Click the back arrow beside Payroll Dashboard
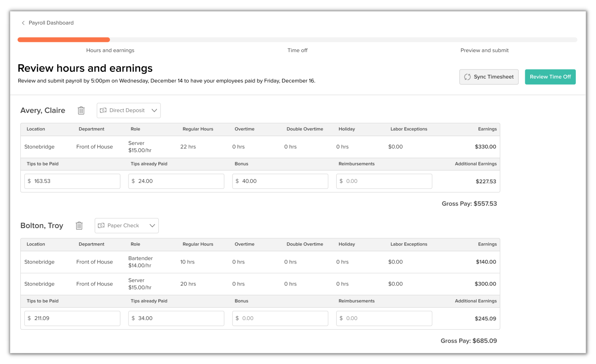This screenshot has width=596, height=364. (23, 23)
